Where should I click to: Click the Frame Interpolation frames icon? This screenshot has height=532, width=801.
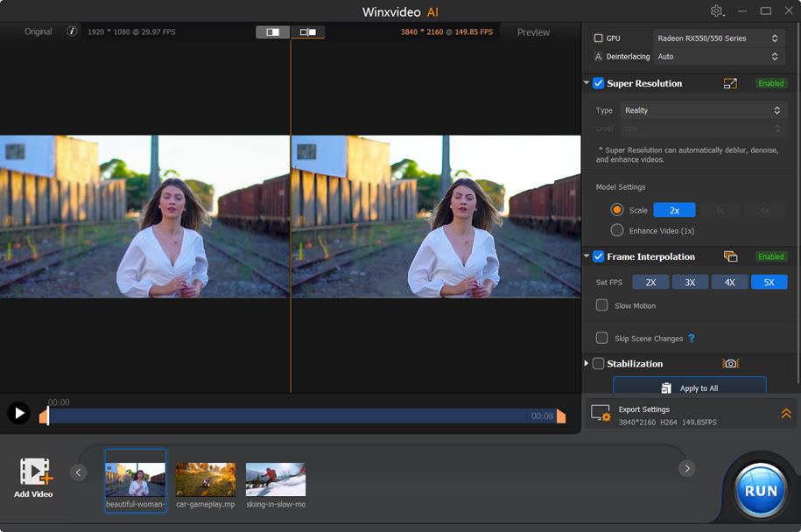[734, 256]
